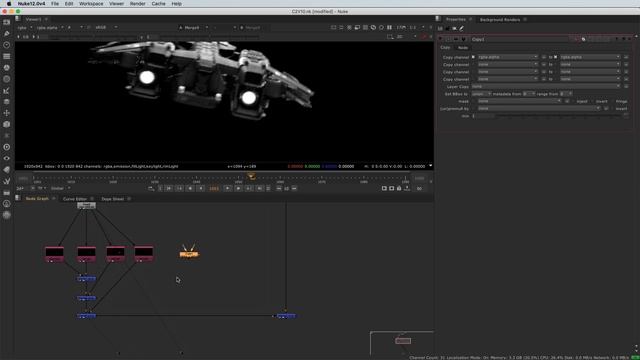Click the mix slider in Copy1 properties

[x=558, y=116]
